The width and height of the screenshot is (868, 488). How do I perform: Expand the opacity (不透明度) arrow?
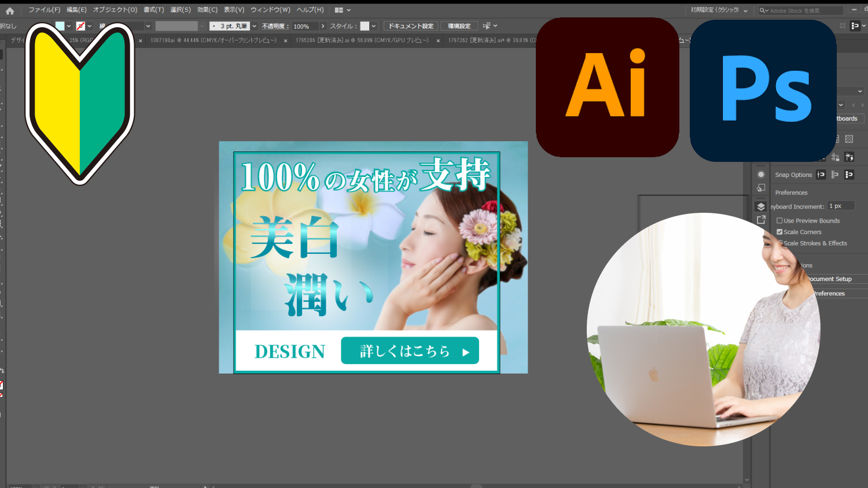tap(323, 26)
